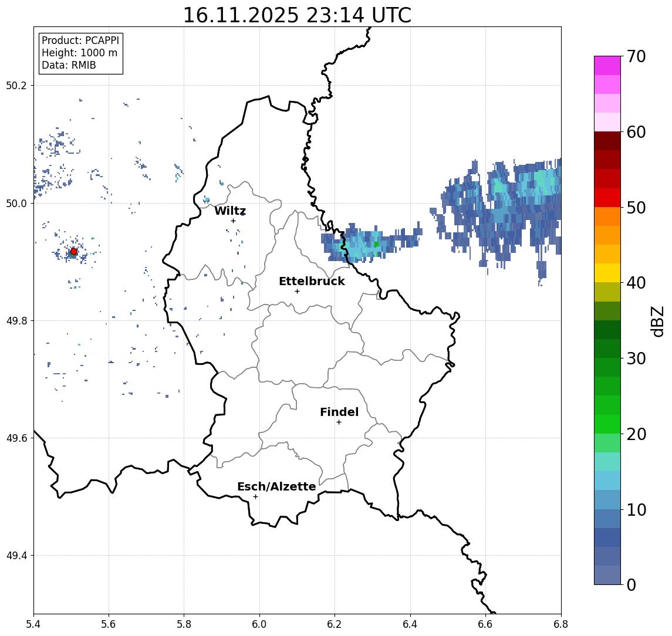Click the cross marker below Findel
Image resolution: width=672 pixels, height=636 pixels.
[x=339, y=422]
